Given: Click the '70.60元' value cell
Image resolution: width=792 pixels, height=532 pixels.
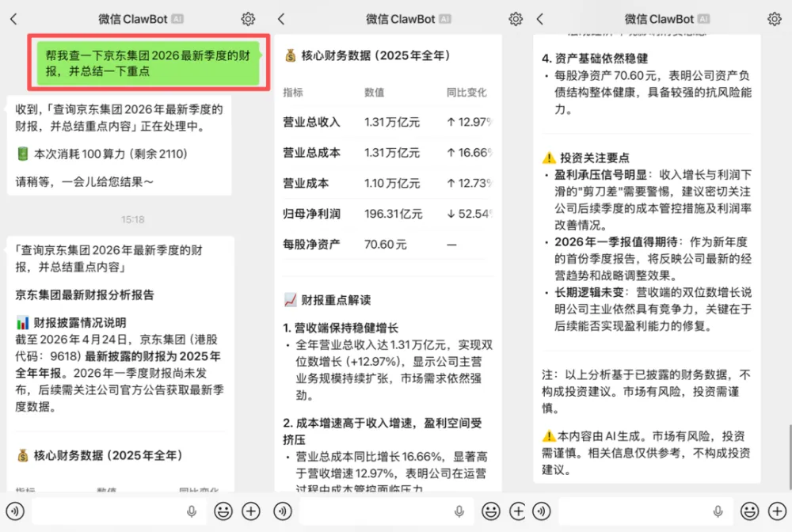Looking at the screenshot, I should (x=386, y=245).
